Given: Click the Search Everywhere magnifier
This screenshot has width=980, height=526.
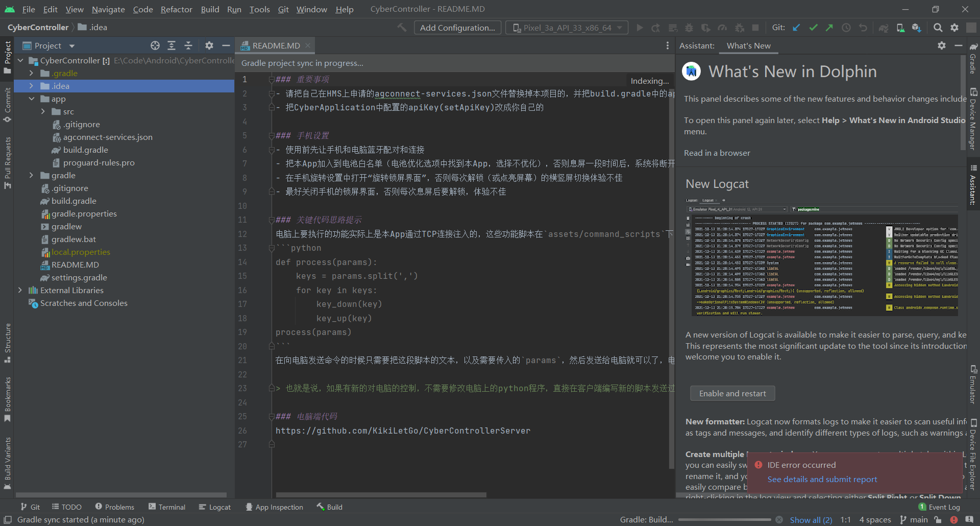Looking at the screenshot, I should [x=938, y=28].
